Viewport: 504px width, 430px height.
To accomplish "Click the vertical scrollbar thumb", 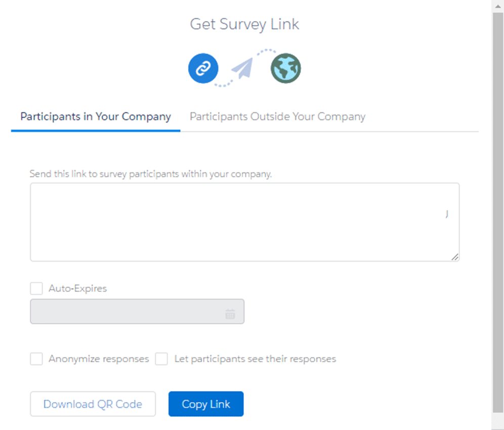I will coord(498,212).
